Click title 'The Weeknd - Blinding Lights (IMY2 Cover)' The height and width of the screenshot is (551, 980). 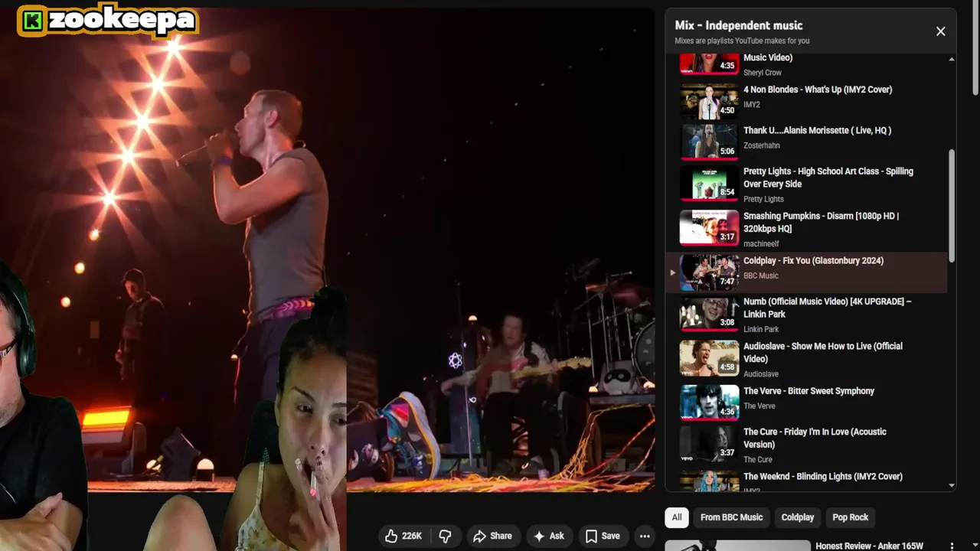click(x=823, y=476)
